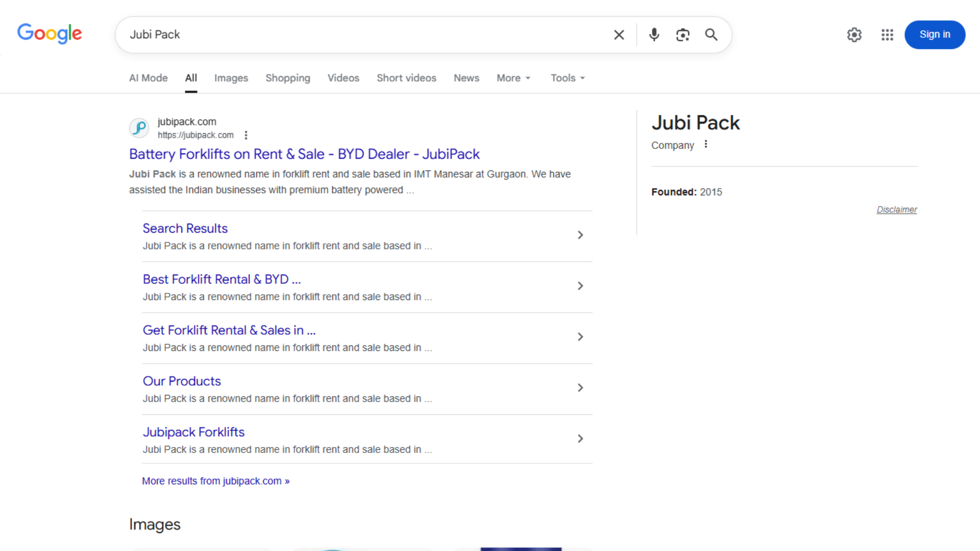980x551 pixels.
Task: Open Google settings gear icon
Action: coord(854,35)
